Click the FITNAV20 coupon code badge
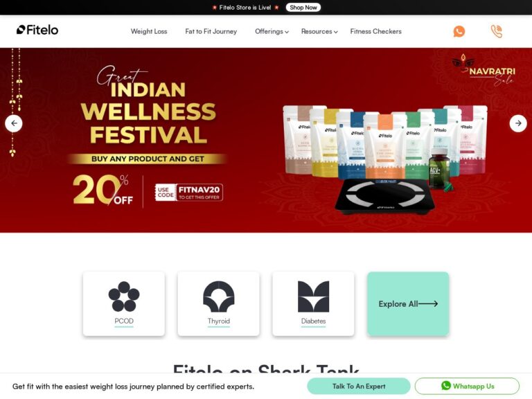The height and width of the screenshot is (399, 532). point(189,193)
